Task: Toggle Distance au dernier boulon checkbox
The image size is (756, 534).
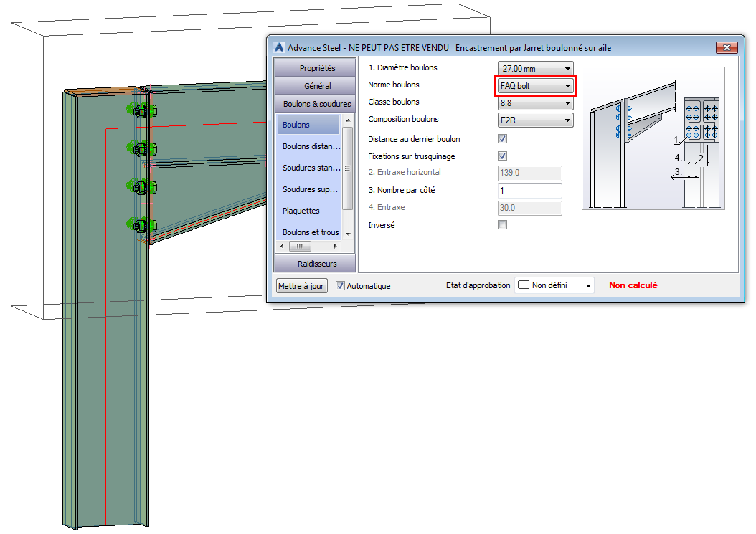Action: (502, 139)
